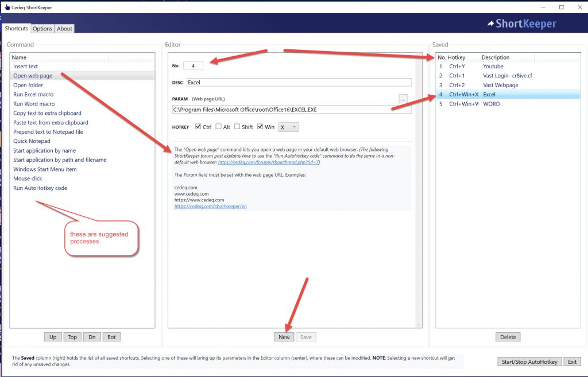The width and height of the screenshot is (588, 377).
Task: Click the New button under Editor
Action: coord(284,337)
